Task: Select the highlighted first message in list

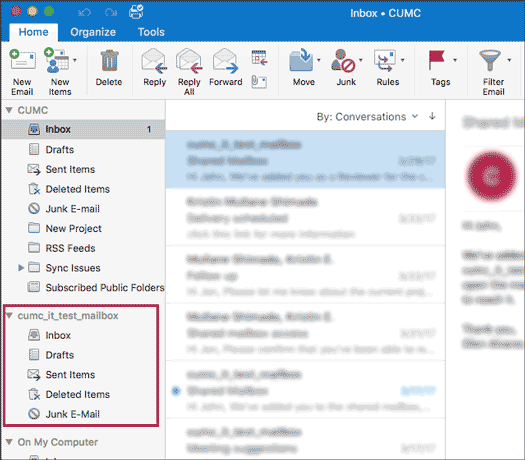Action: coord(305,159)
